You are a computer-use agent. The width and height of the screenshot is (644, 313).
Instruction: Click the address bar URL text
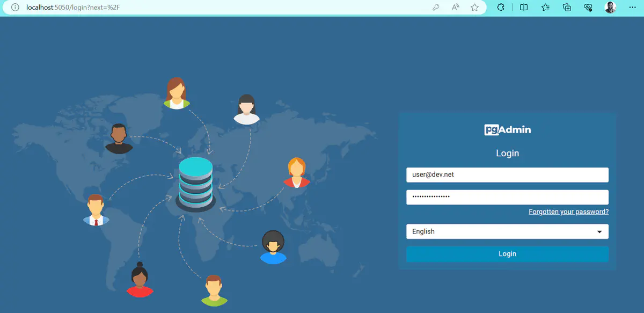73,8
